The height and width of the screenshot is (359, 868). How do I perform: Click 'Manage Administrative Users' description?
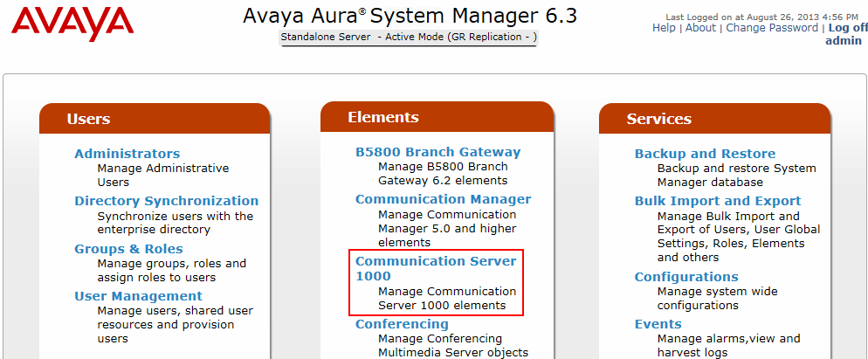pyautogui.click(x=163, y=175)
